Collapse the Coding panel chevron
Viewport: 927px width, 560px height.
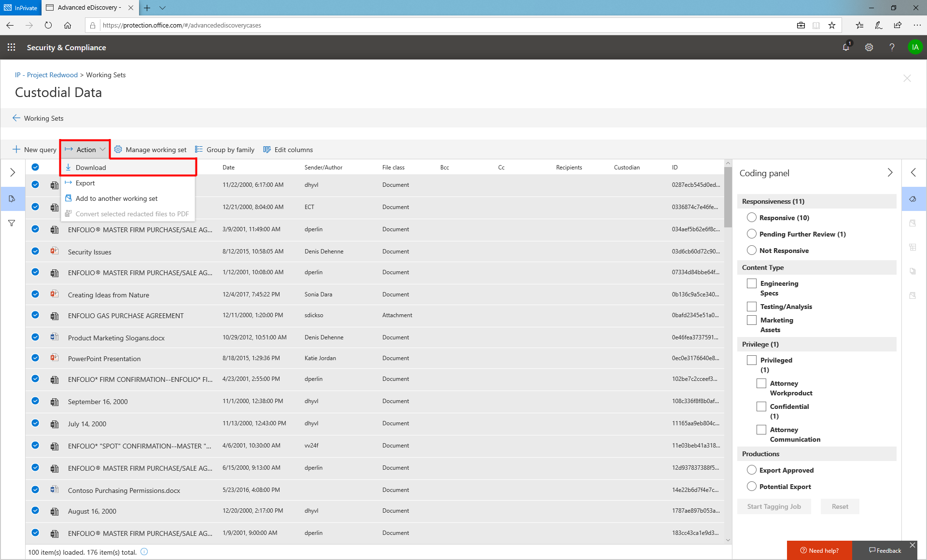pos(890,173)
